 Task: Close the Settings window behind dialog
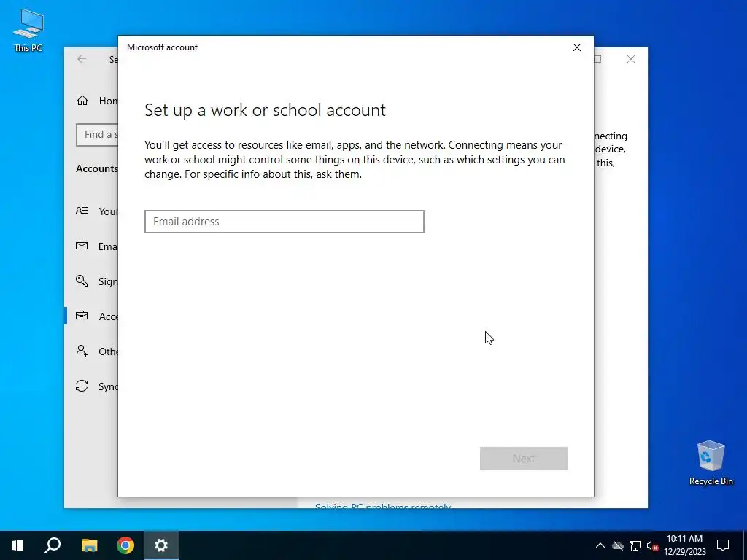point(631,59)
